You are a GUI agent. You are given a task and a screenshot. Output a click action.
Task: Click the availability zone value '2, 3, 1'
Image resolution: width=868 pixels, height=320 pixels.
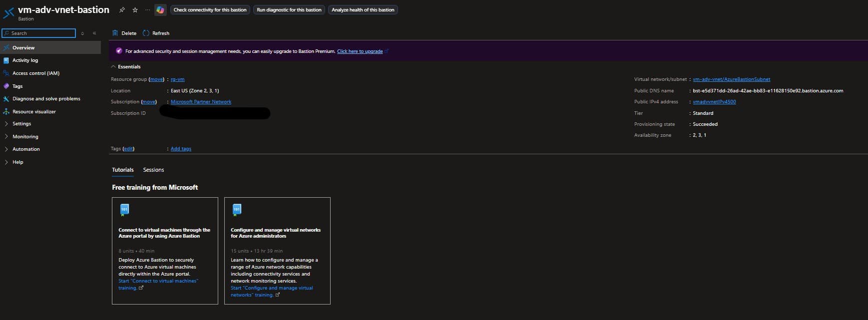pos(699,135)
